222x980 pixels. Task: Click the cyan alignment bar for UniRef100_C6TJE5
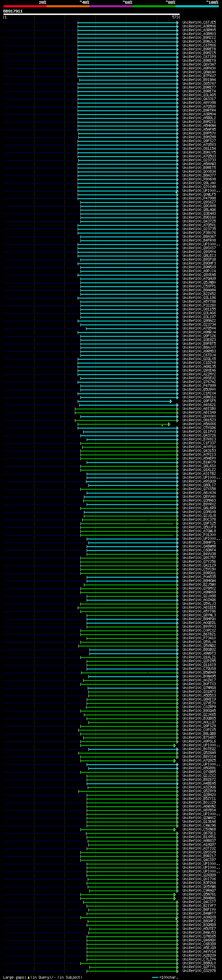point(128,23)
